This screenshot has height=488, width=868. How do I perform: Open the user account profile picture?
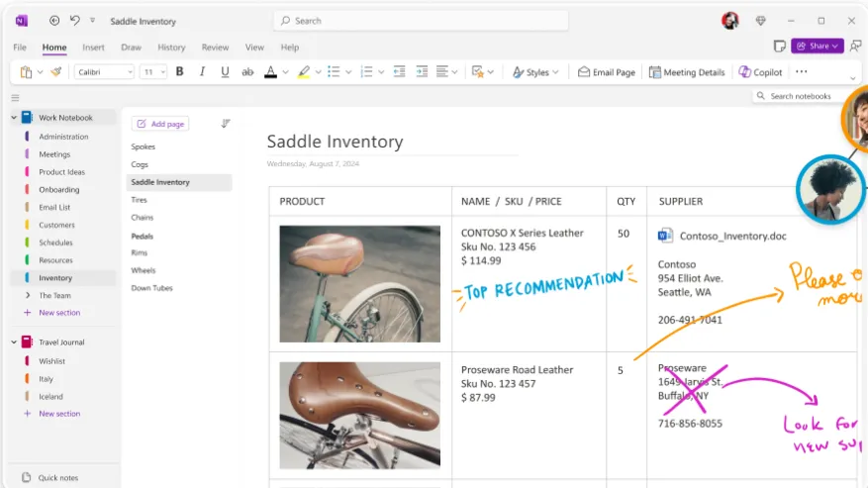(730, 21)
